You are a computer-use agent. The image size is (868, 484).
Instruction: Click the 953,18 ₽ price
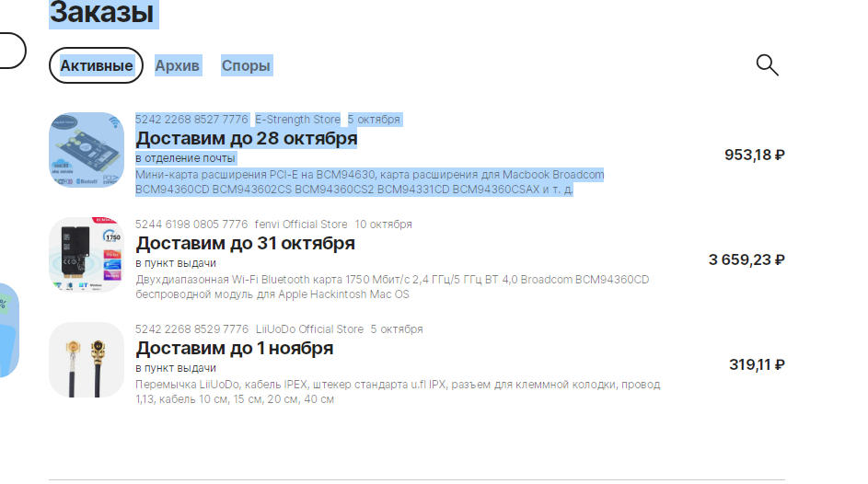(x=755, y=155)
